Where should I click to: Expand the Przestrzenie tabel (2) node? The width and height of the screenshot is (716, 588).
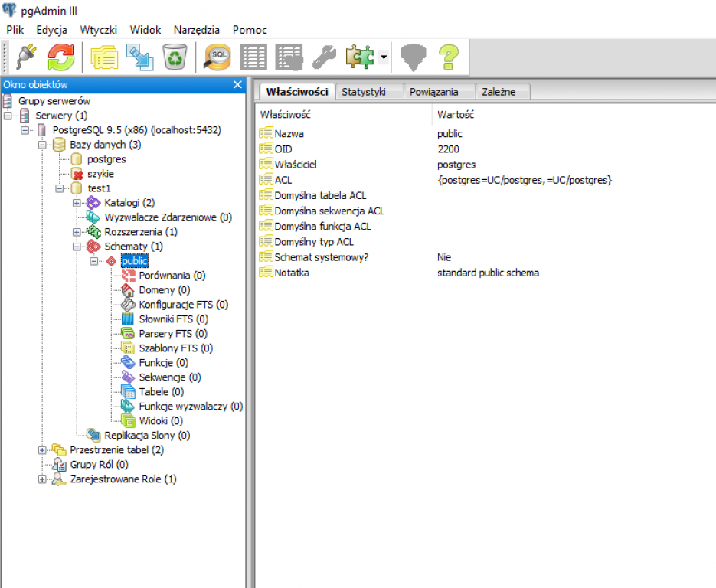point(42,450)
